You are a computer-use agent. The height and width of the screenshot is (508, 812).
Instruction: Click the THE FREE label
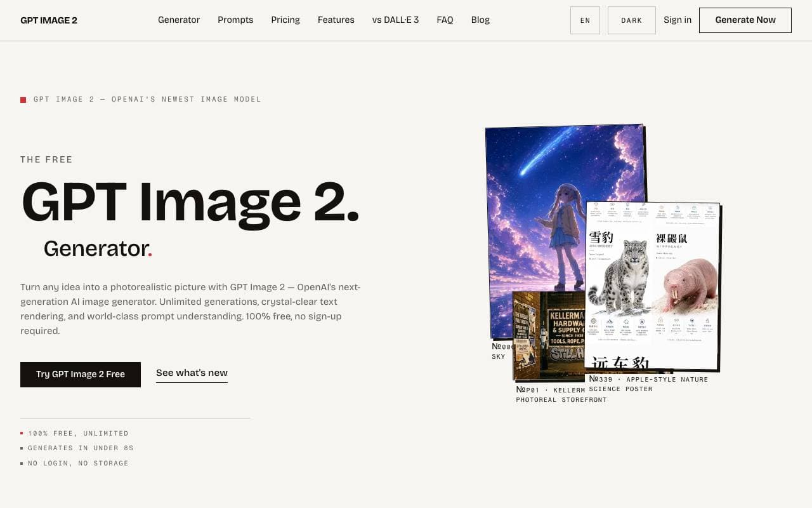point(46,159)
